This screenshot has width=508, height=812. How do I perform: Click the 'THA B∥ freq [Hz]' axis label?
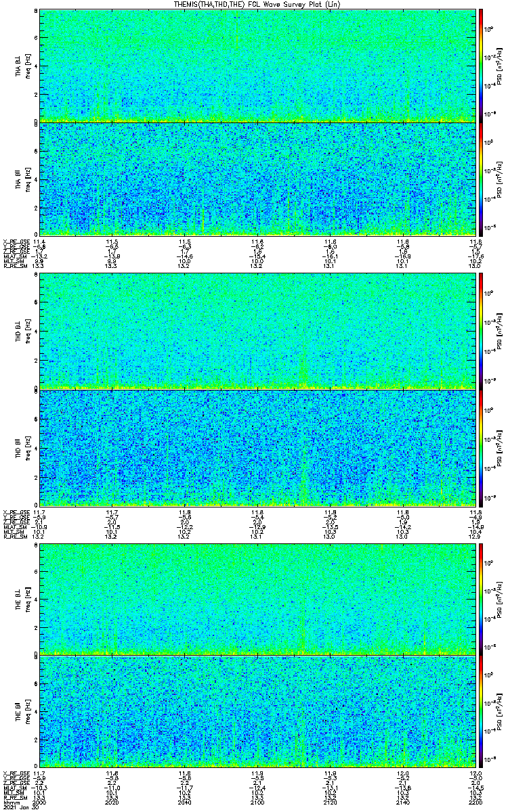(x=23, y=179)
